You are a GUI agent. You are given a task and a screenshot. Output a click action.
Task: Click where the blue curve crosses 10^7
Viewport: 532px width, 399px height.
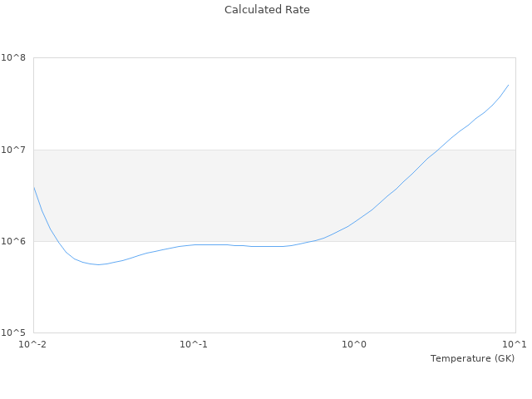coord(437,150)
